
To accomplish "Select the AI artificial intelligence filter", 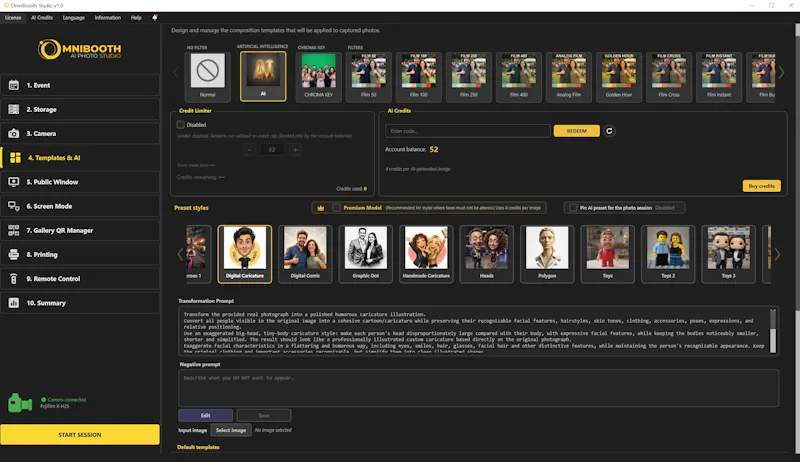I will [263, 75].
